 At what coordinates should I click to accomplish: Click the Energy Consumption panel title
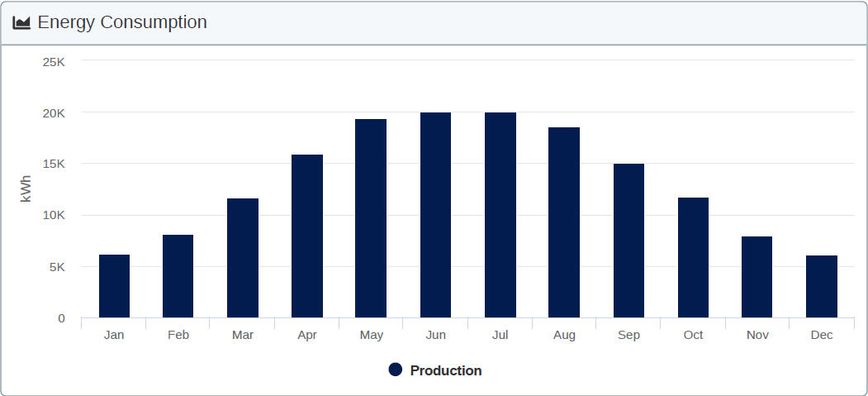122,22
